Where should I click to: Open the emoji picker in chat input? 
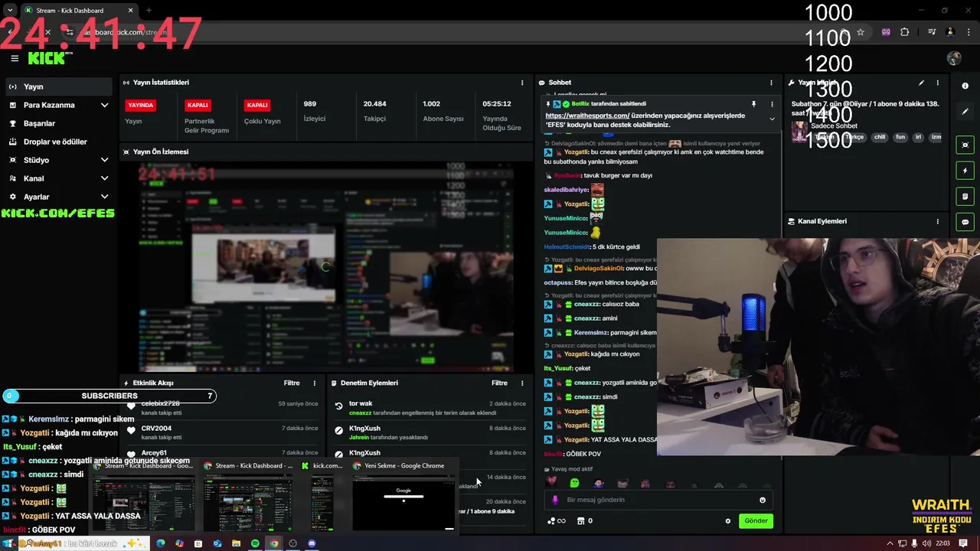point(763,500)
